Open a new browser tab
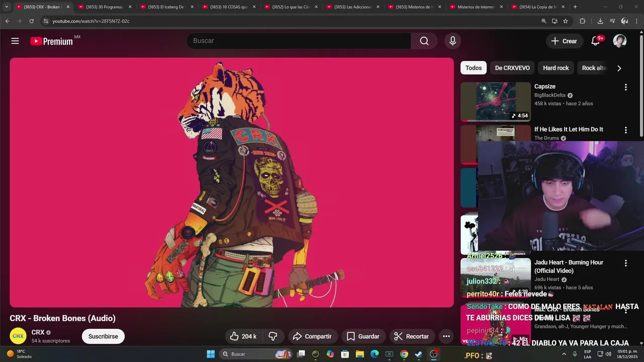 coord(575,7)
